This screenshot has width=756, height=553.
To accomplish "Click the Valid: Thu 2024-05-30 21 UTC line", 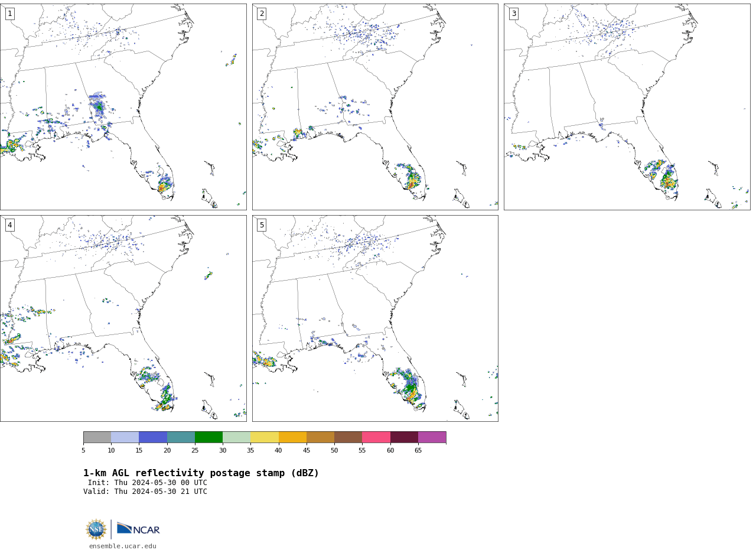I will [x=145, y=492].
